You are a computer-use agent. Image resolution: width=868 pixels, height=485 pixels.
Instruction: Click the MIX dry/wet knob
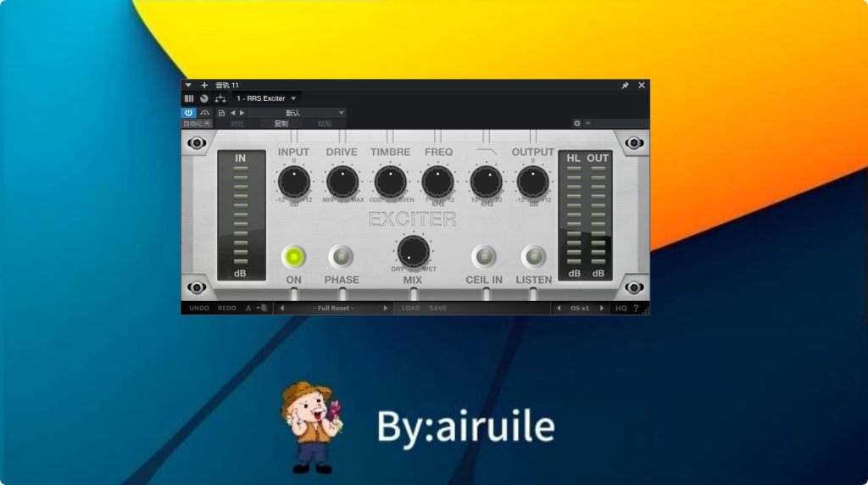413,251
